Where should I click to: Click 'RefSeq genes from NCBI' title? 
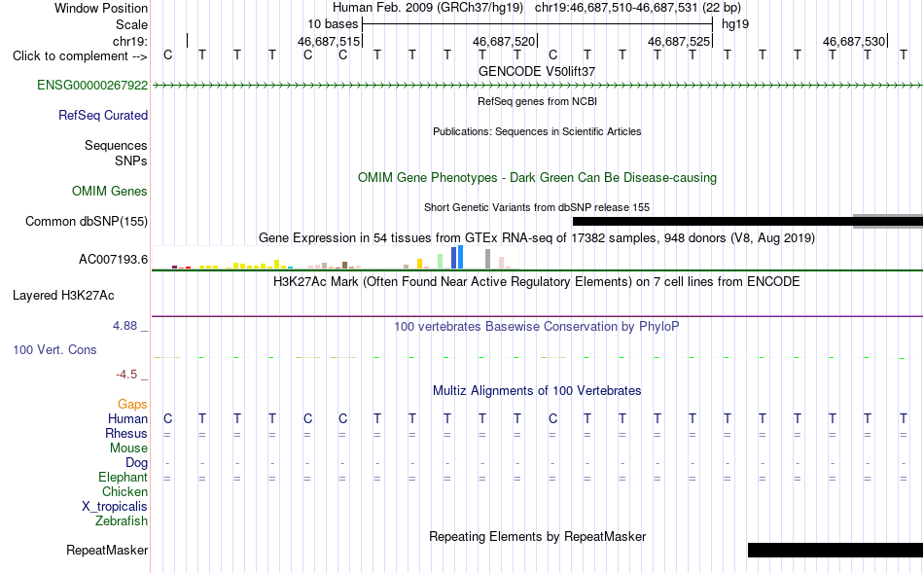pos(537,101)
